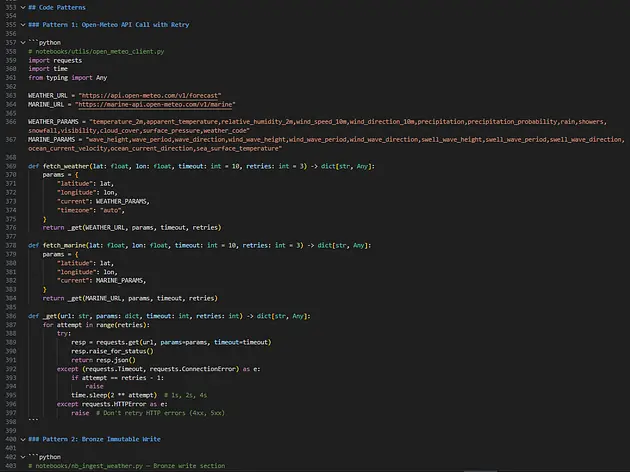Image resolution: width=630 pixels, height=472 pixels.
Task: Collapse the 'Pattern 1: Open-Meteo API Call' heading fold
Action: [x=23, y=25]
